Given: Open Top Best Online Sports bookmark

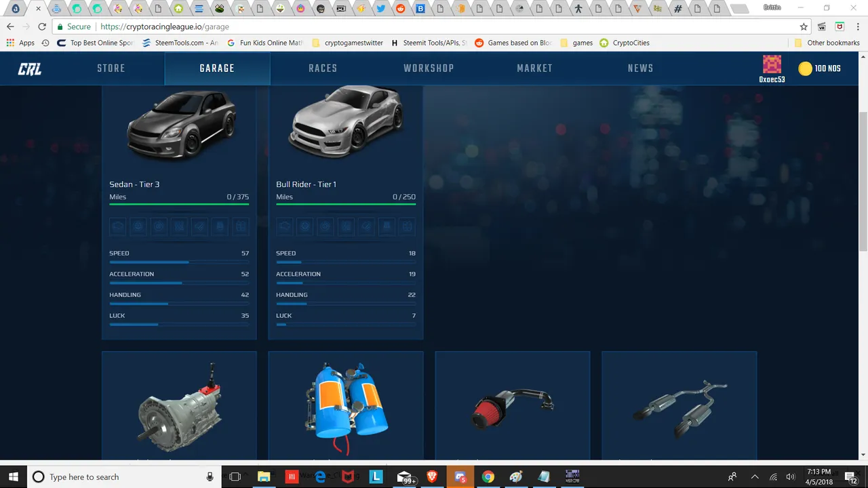Looking at the screenshot, I should coord(96,43).
